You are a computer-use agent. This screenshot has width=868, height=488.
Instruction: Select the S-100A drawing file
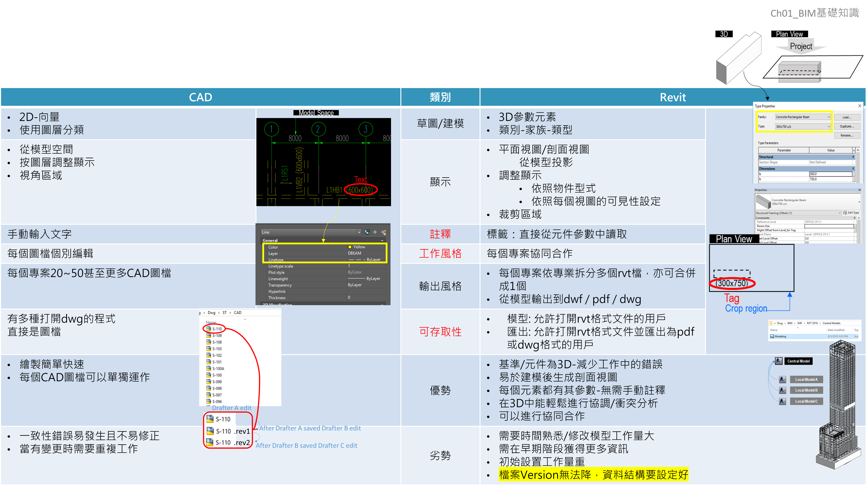216,369
